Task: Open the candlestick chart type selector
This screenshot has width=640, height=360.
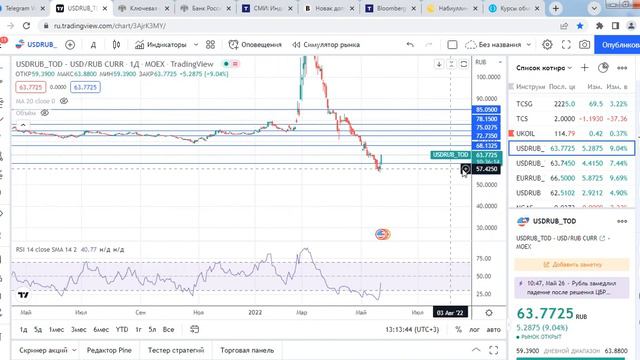Action: tap(116, 44)
